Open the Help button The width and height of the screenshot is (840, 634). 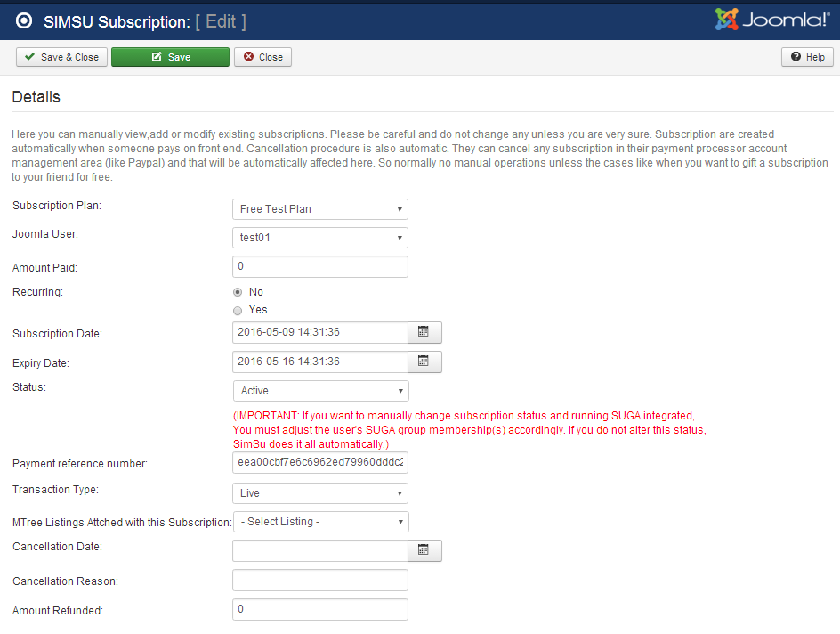pos(807,57)
